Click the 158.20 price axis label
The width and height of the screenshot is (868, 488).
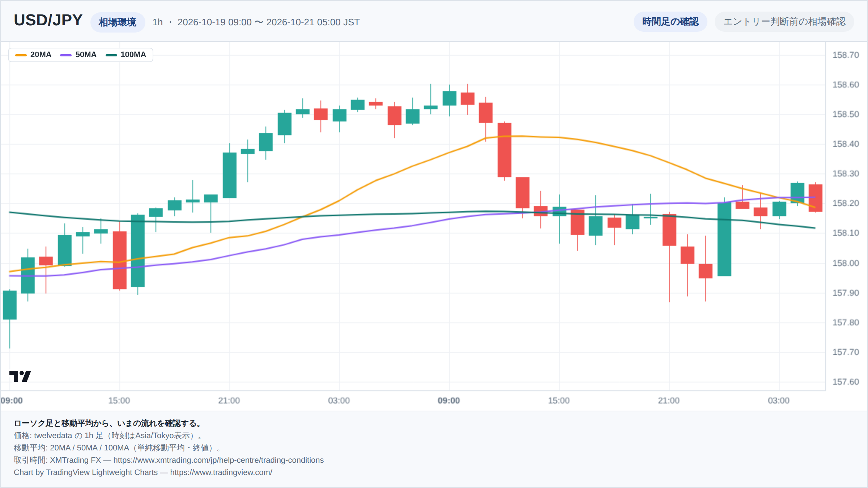[846, 203]
